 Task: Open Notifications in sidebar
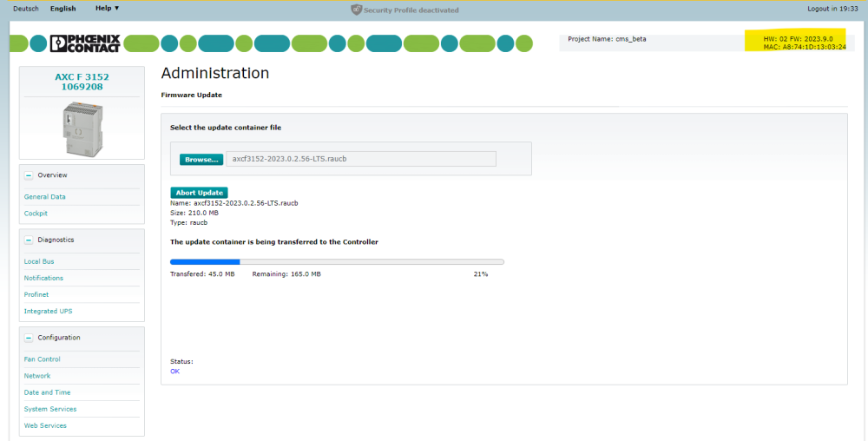43,278
